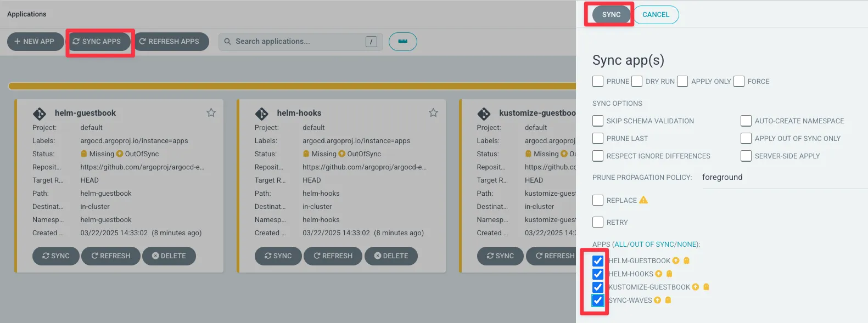Viewport: 868px width, 323px height.
Task: Click Missing ghost icon beside HELM-HOOKS
Action: 669,274
